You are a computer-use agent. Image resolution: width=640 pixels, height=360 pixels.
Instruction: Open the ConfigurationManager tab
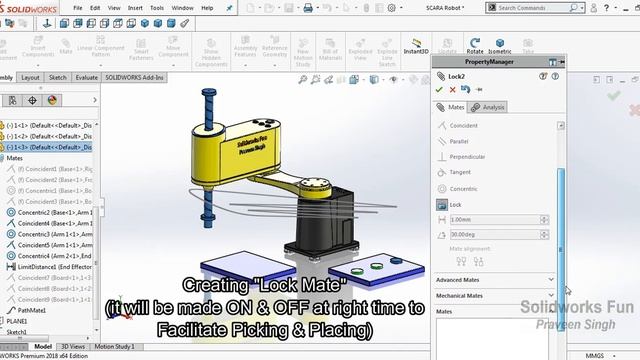13,100
